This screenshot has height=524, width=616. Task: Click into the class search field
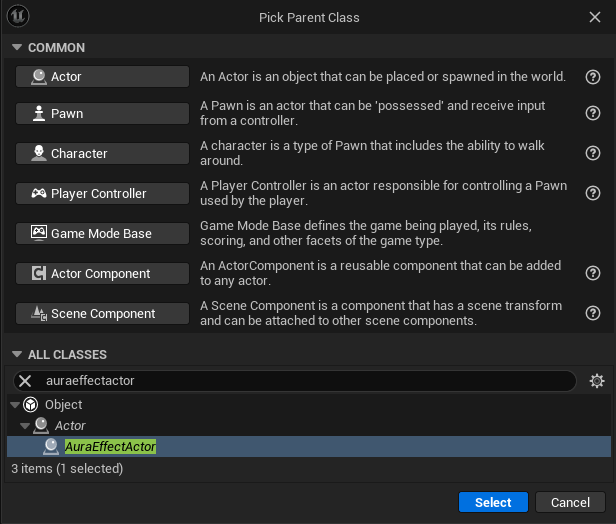(300, 381)
